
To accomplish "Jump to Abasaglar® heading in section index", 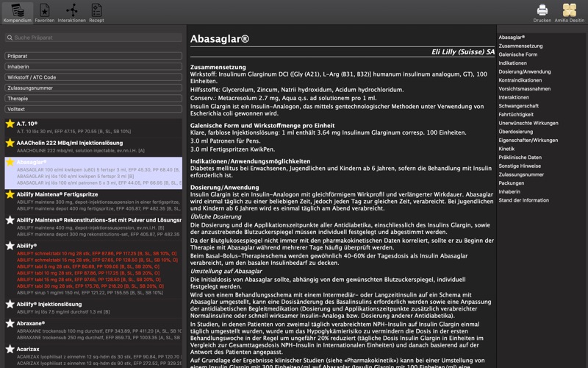I will click(512, 38).
